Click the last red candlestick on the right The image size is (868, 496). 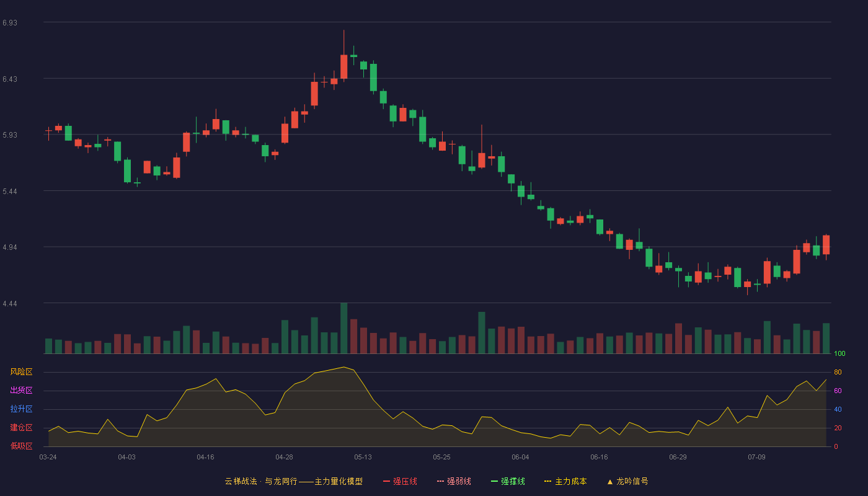[826, 245]
